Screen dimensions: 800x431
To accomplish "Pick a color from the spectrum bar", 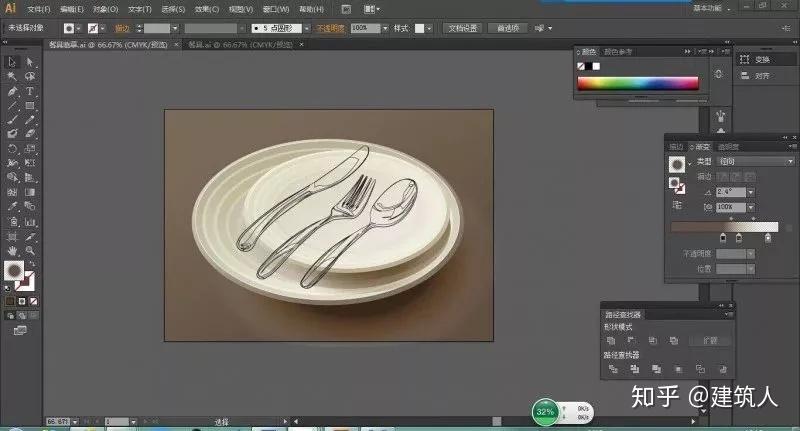I will (x=638, y=83).
